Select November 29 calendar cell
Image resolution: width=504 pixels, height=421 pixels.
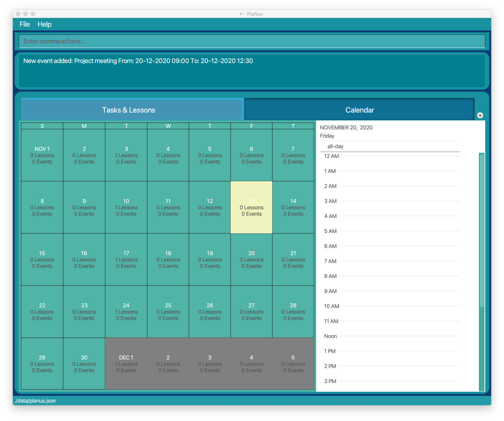tap(42, 364)
